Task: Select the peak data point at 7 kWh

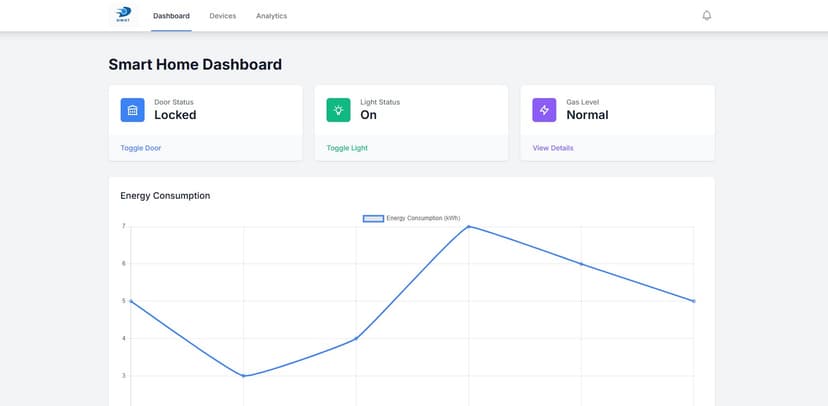Action: (x=469, y=227)
